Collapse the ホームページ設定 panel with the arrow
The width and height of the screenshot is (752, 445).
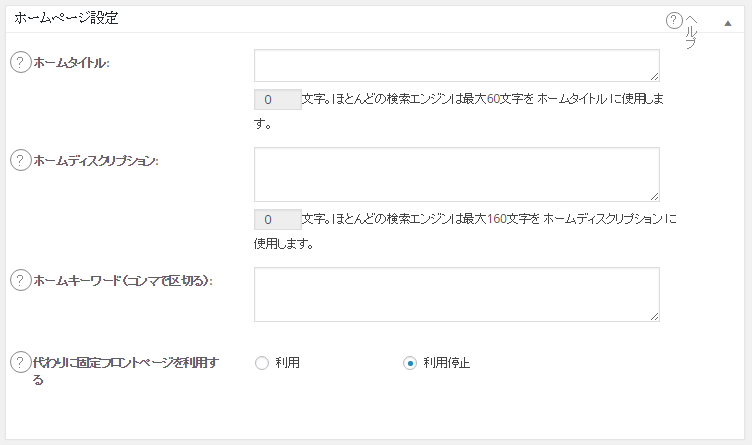(728, 23)
